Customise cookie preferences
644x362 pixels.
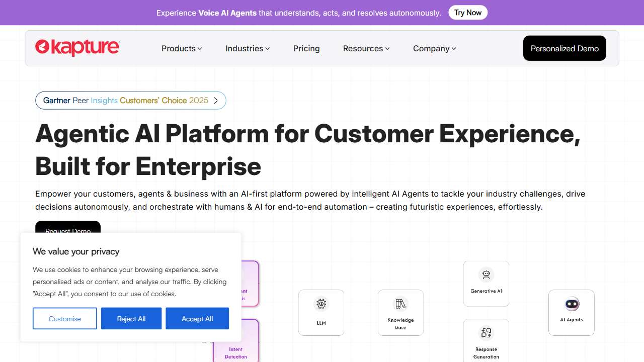coord(65,319)
